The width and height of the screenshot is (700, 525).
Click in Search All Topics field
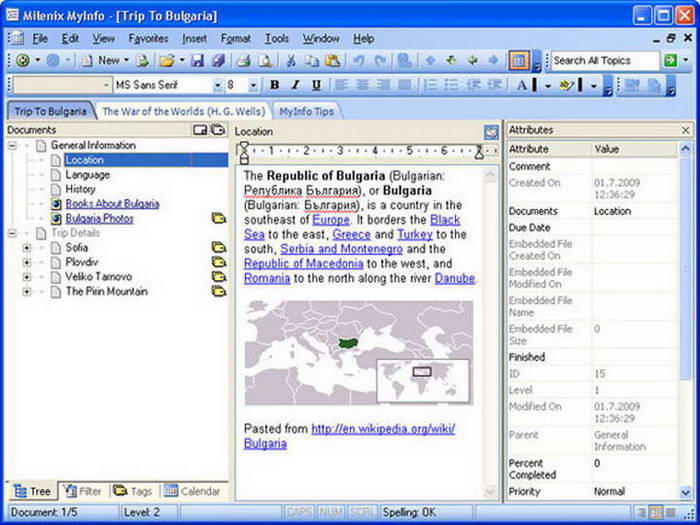click(x=605, y=61)
